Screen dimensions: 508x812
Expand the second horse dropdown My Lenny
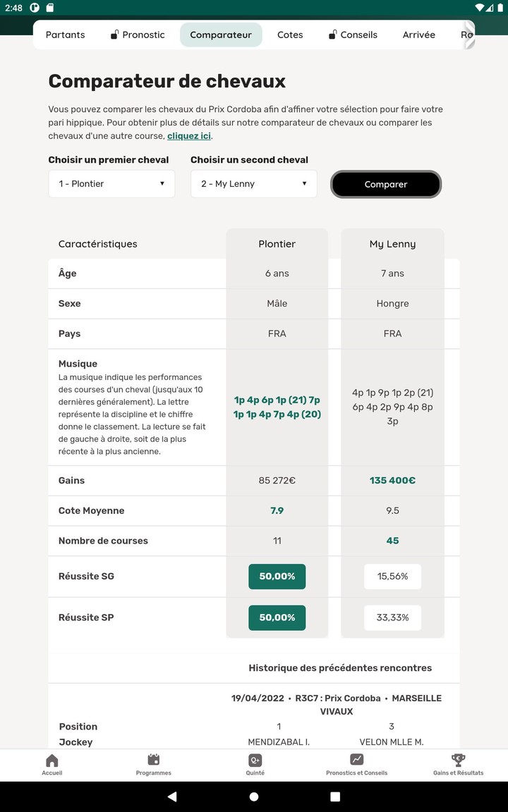coord(253,184)
